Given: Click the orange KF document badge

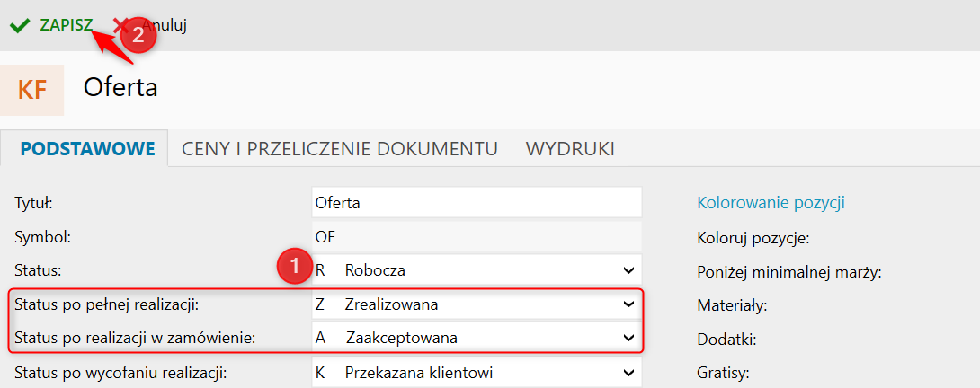Looking at the screenshot, I should pyautogui.click(x=32, y=90).
